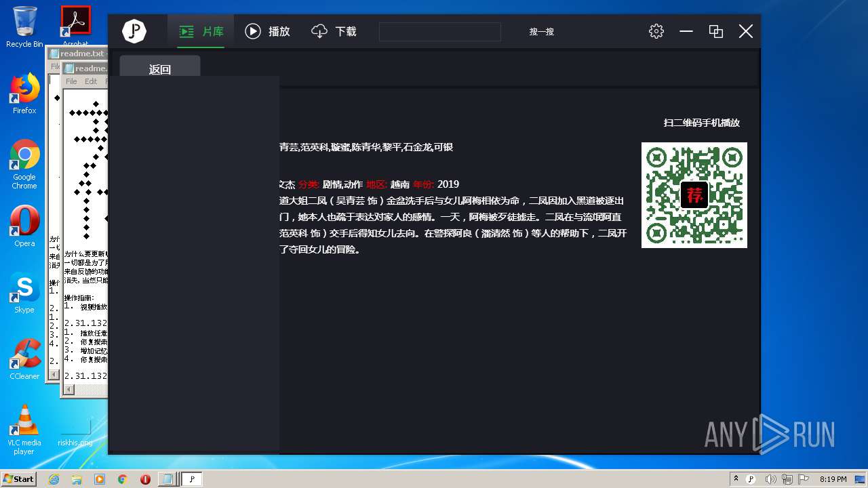Click the 搜一搜 search button

point(542,32)
